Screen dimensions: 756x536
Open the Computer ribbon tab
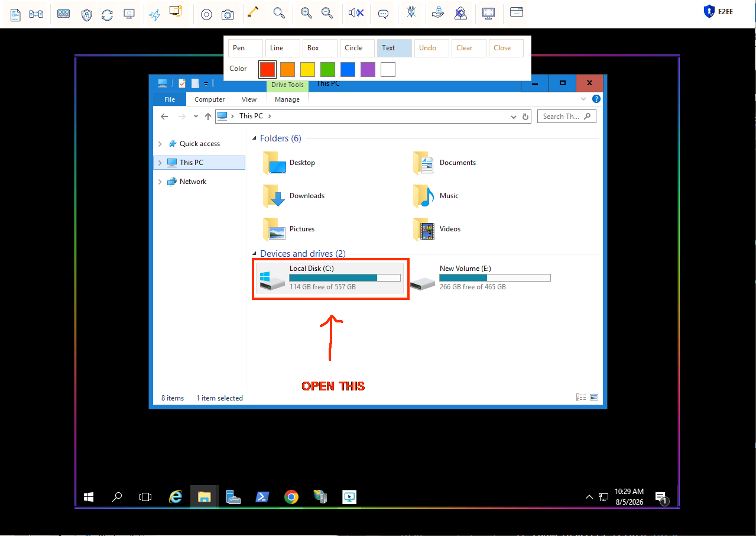point(210,99)
